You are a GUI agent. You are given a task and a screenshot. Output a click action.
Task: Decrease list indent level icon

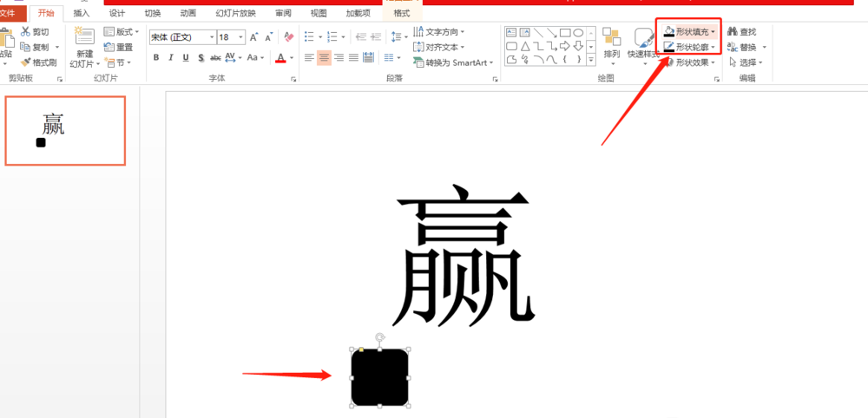(x=361, y=37)
